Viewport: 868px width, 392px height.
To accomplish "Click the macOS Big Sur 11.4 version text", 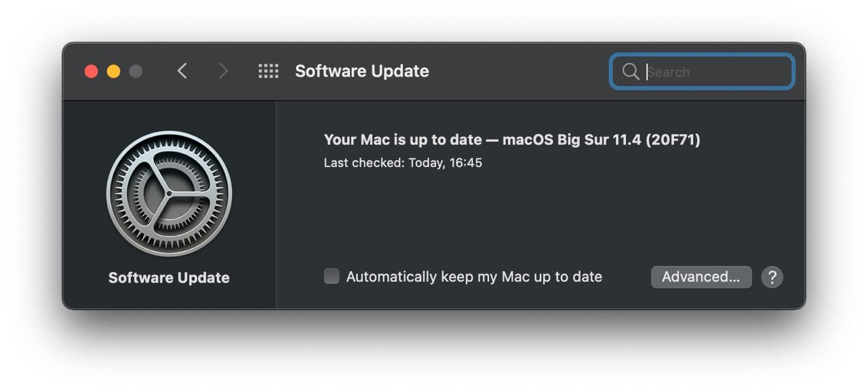I will coord(571,140).
